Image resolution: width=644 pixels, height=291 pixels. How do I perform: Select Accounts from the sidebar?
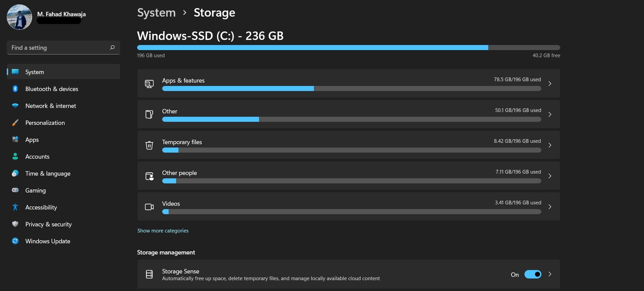pyautogui.click(x=37, y=156)
